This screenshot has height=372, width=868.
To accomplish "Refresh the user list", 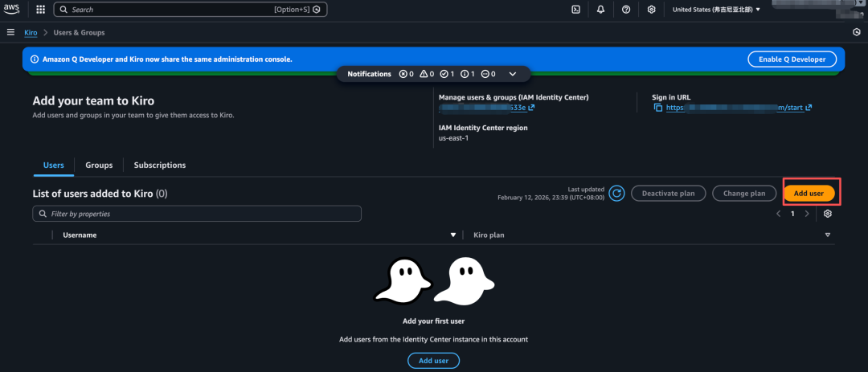I will coord(616,193).
